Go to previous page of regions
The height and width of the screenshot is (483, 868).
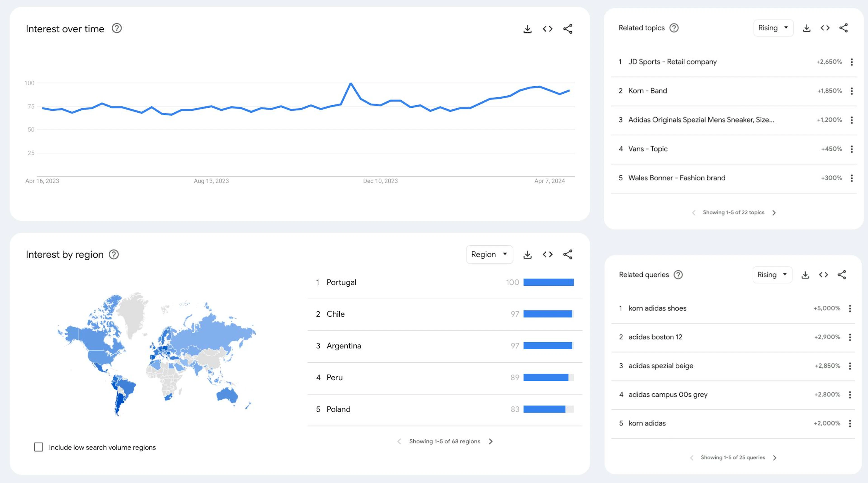pos(399,441)
